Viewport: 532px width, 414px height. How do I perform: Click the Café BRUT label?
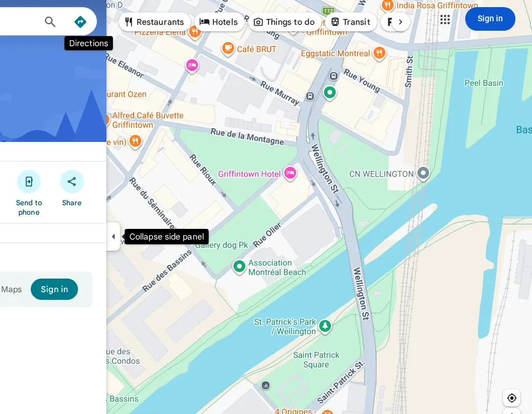pyautogui.click(x=257, y=50)
